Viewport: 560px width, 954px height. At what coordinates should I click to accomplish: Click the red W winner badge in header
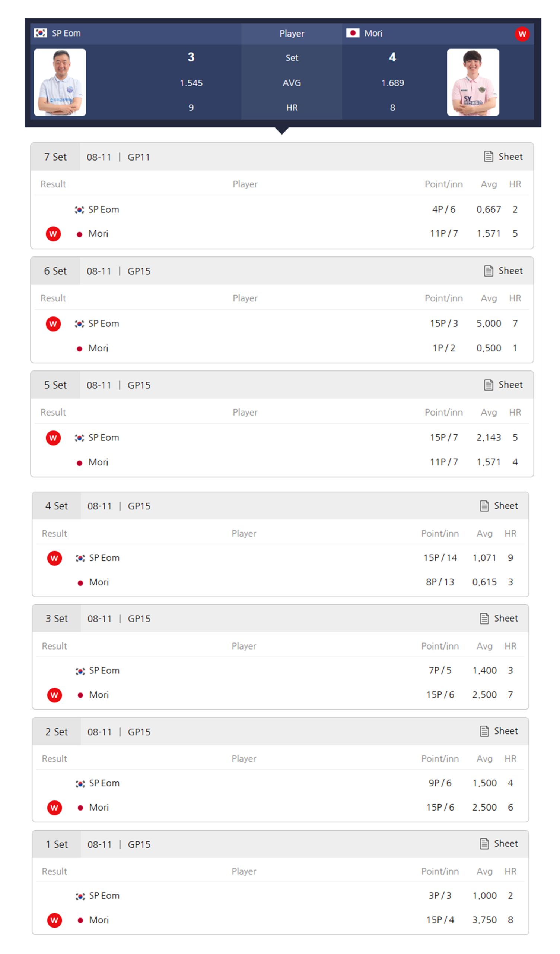[x=522, y=34]
